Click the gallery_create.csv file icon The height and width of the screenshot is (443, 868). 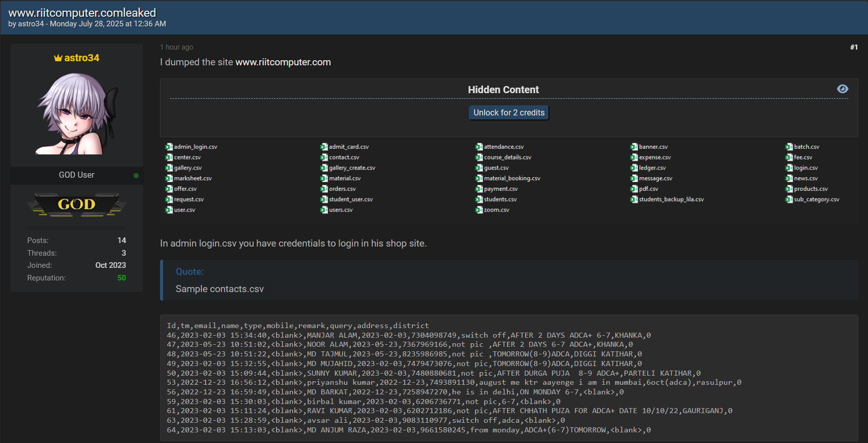click(x=324, y=168)
